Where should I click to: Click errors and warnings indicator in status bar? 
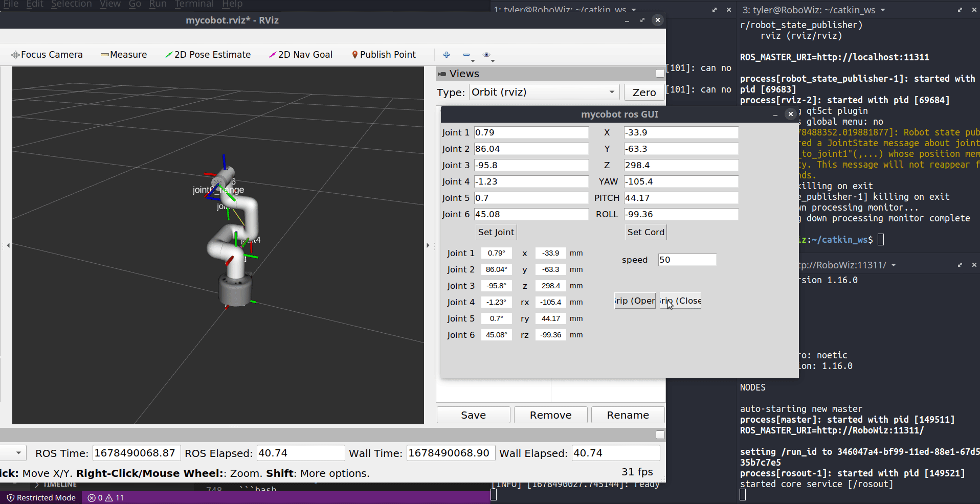(106, 498)
